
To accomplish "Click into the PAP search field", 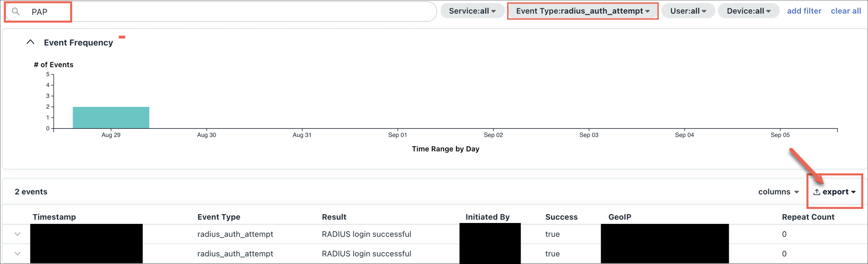I will click(x=221, y=12).
